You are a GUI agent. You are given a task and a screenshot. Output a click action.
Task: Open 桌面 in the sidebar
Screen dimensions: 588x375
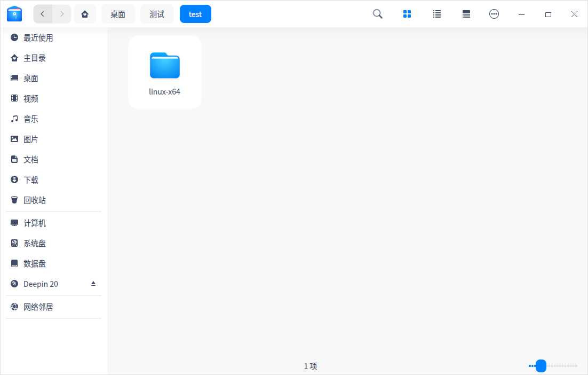click(x=54, y=78)
